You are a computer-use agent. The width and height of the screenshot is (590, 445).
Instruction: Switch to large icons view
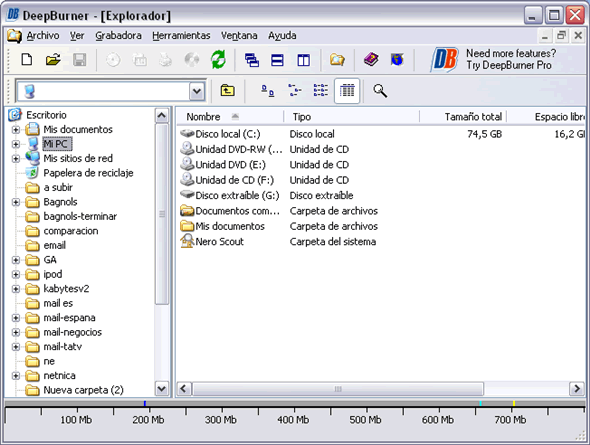[x=268, y=91]
